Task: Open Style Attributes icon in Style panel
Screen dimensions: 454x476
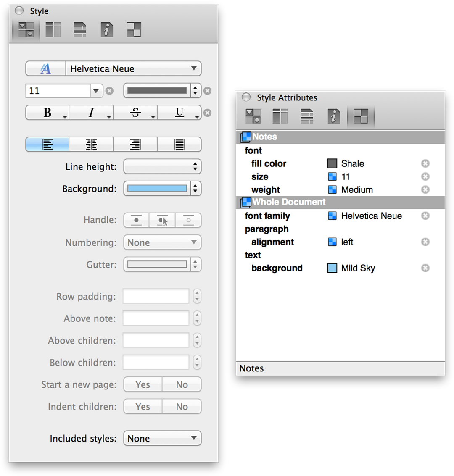Action: pos(134,30)
